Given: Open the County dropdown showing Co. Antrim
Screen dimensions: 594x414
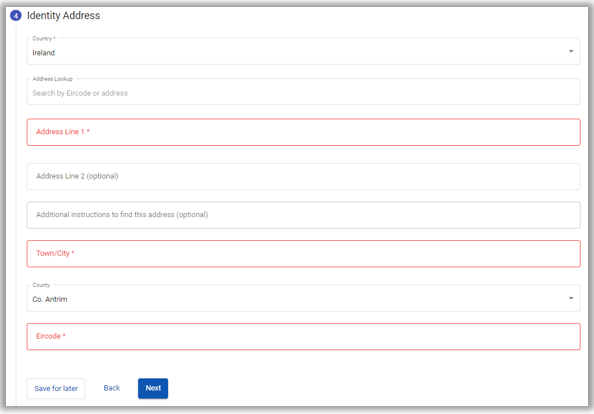Looking at the screenshot, I should coord(303,298).
